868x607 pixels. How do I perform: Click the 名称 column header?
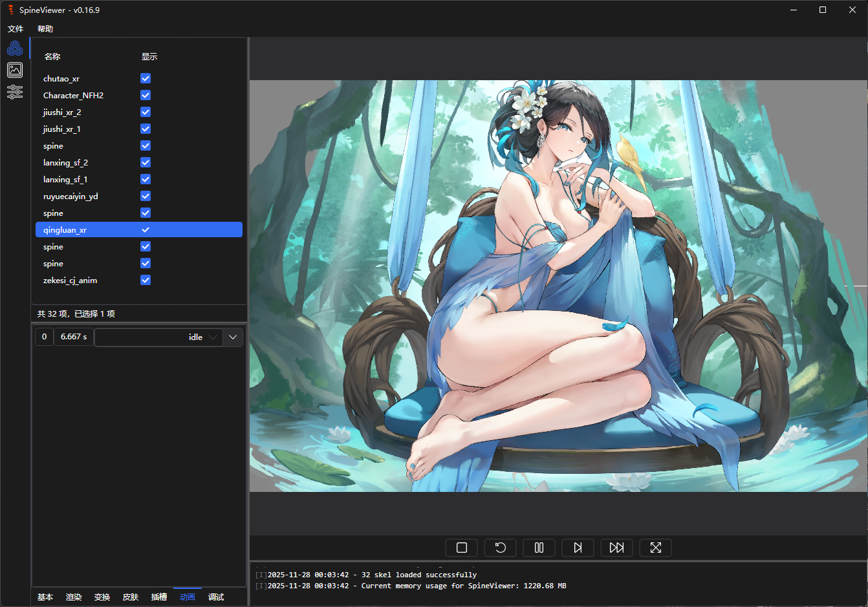tap(52, 56)
